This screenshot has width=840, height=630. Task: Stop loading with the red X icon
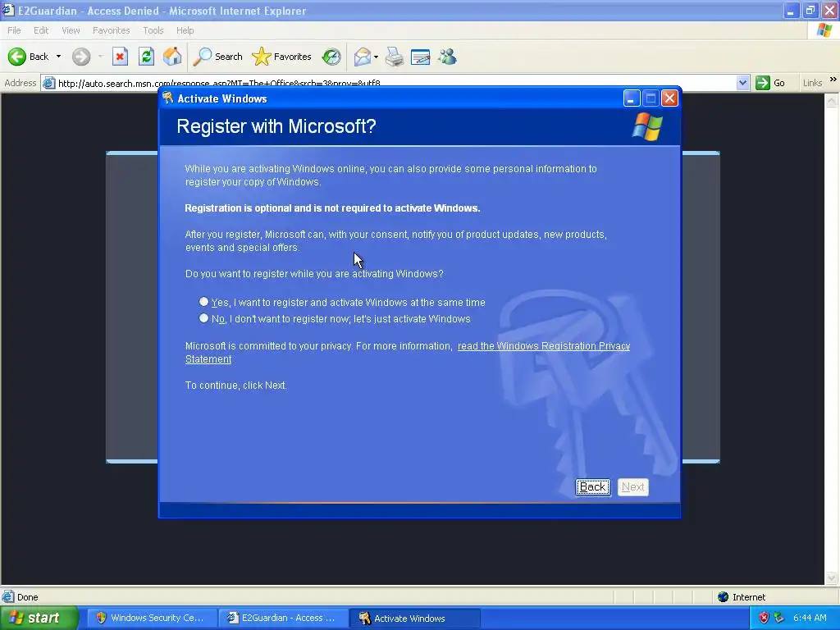coord(120,57)
